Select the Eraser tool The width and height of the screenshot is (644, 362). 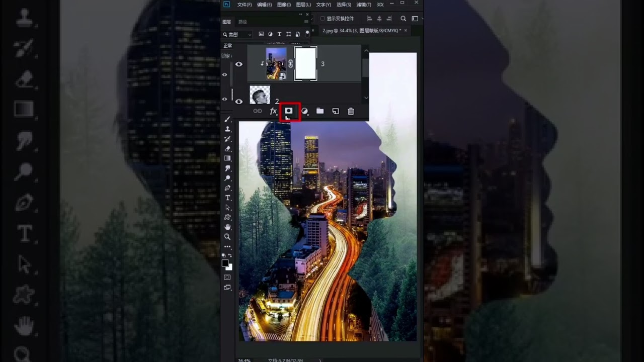coord(227,149)
